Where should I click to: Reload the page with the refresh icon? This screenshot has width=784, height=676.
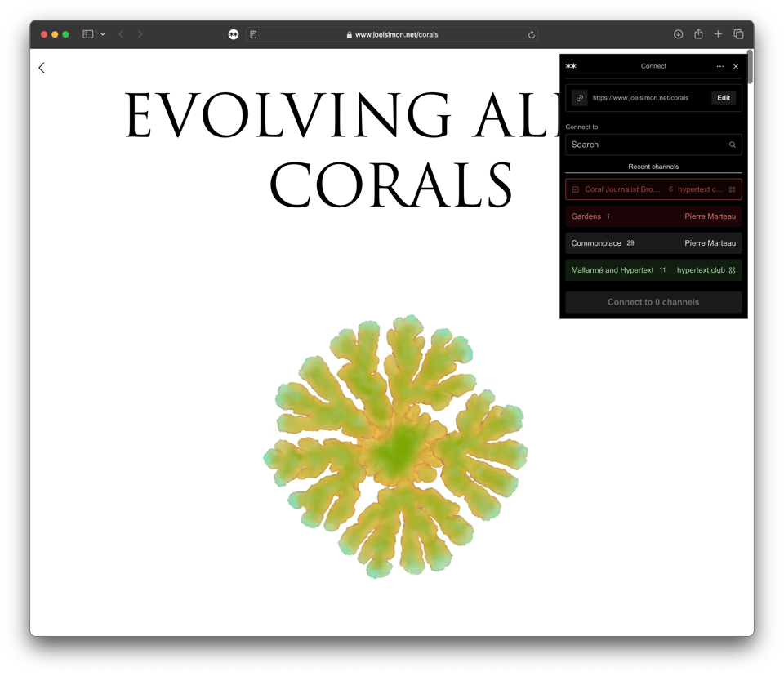tap(532, 34)
